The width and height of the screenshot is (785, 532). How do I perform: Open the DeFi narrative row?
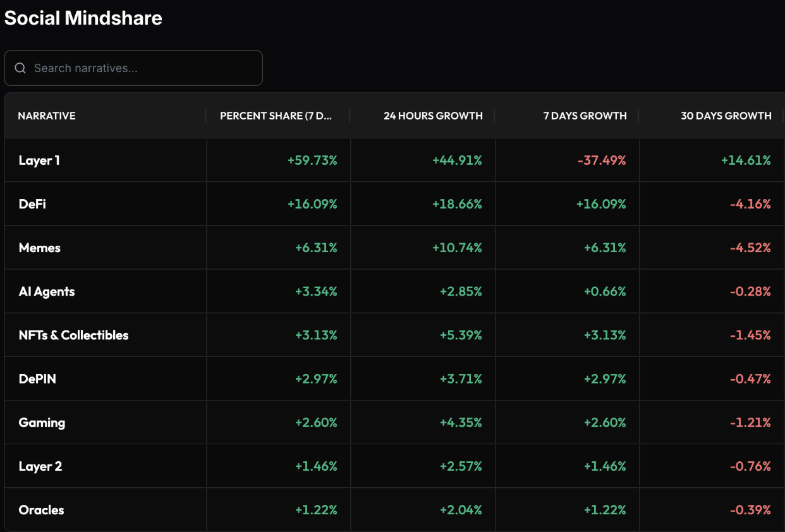click(x=32, y=204)
